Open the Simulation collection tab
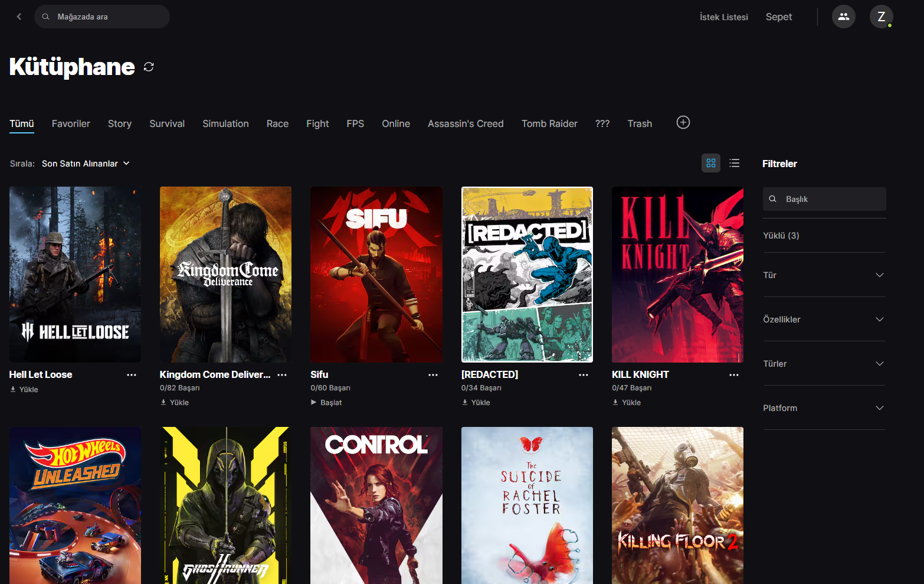The image size is (924, 584). click(x=225, y=124)
